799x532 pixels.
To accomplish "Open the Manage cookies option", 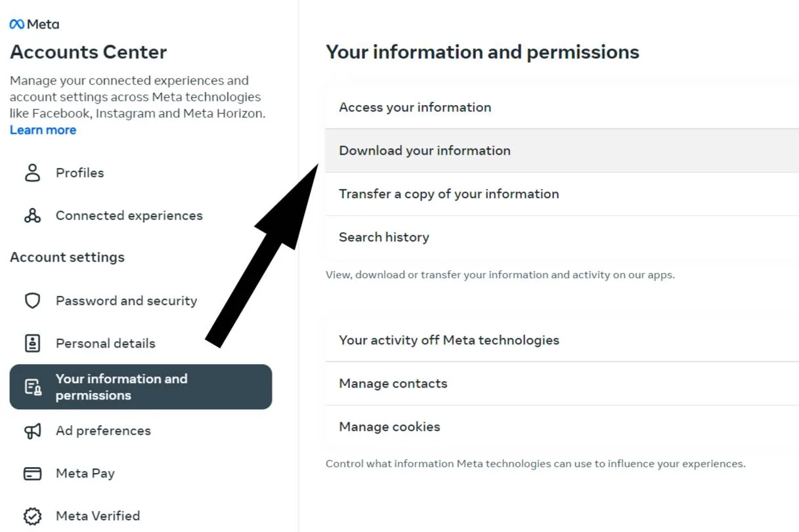I will click(x=389, y=426).
